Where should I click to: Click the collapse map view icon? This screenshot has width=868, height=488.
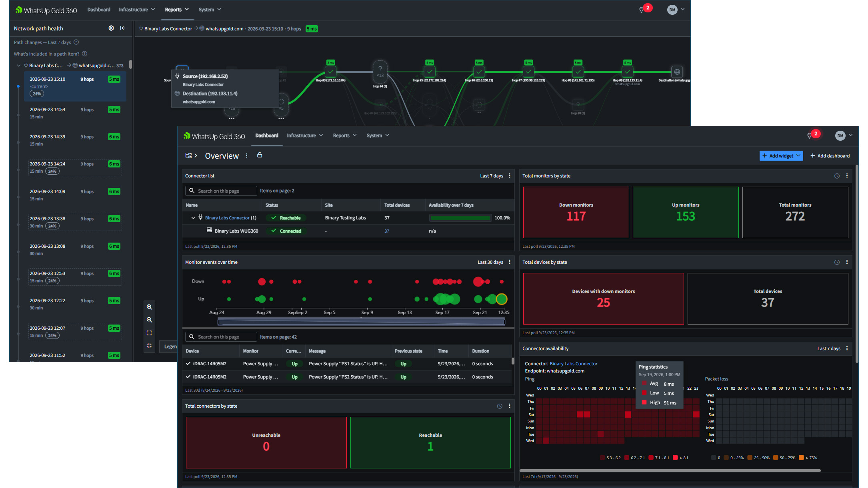coord(149,346)
